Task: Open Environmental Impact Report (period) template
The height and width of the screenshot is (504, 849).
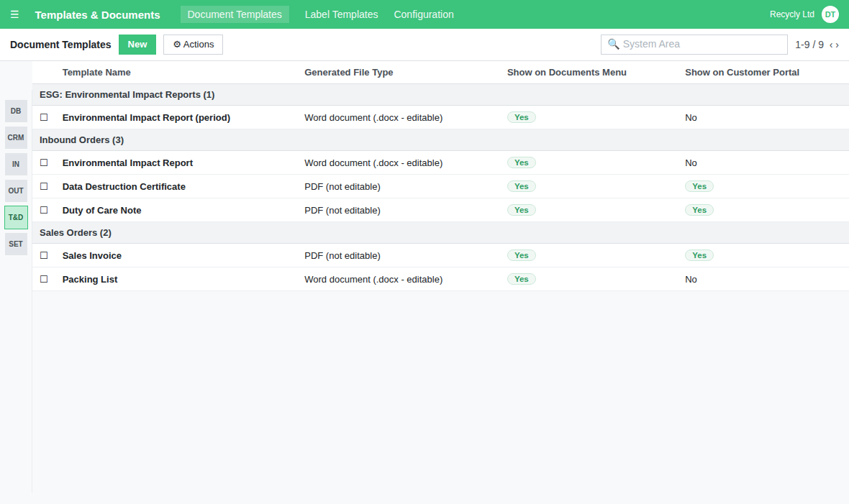Action: click(146, 117)
